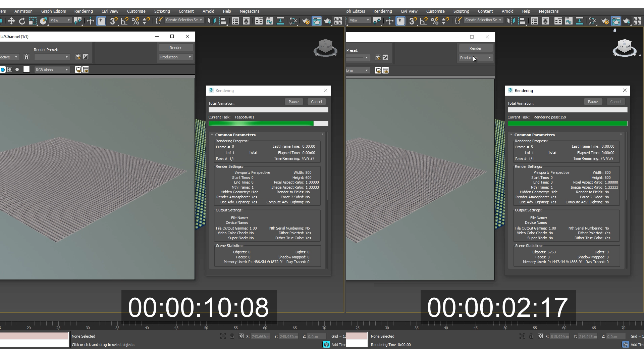Image resolution: width=644 pixels, height=349 pixels.
Task: Open Edit Named Selection Sets in left toolbar
Action: coord(159,21)
